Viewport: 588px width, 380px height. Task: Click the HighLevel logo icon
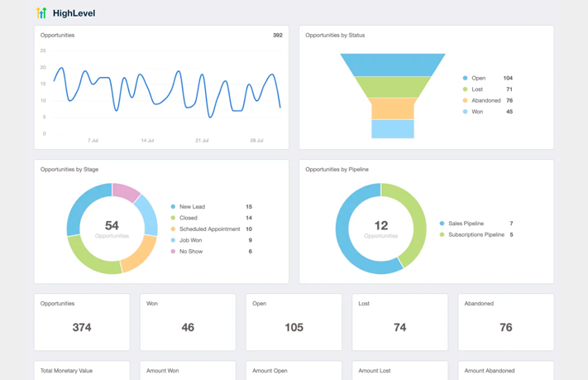(41, 13)
